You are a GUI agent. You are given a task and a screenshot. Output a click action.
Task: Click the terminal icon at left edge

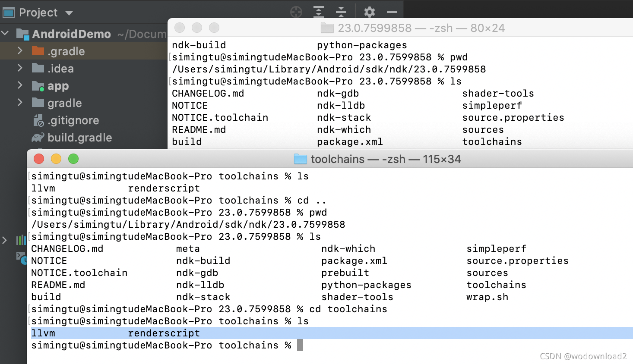click(21, 257)
